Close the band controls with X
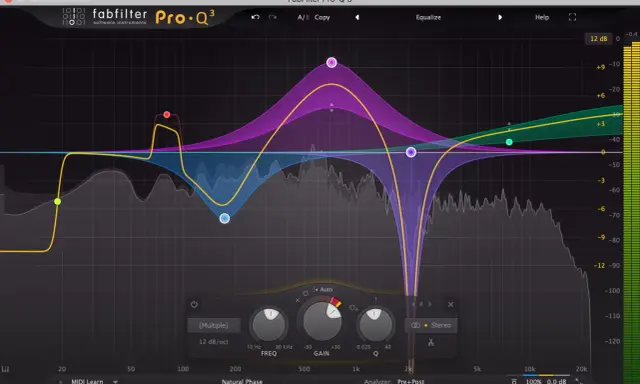Image resolution: width=640 pixels, height=384 pixels. pyautogui.click(x=451, y=304)
